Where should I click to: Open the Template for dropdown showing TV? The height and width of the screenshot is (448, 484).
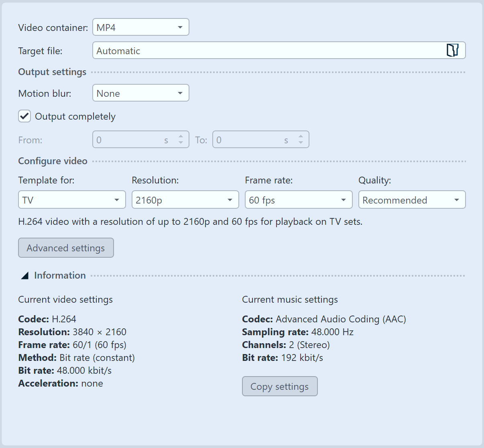71,200
